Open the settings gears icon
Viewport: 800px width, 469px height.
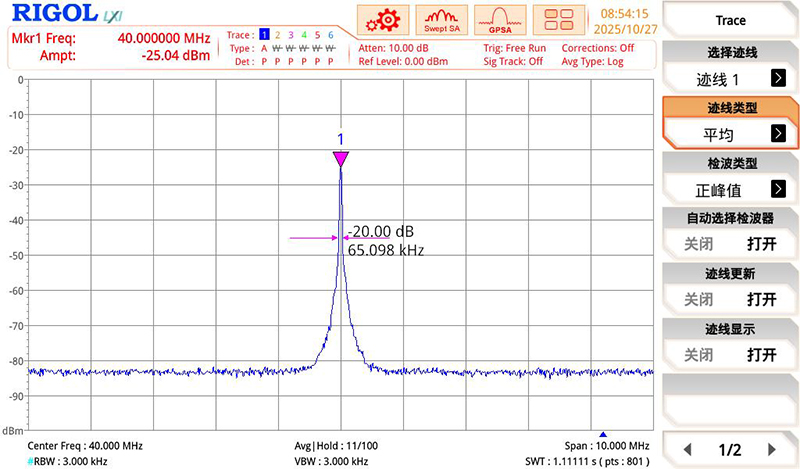coord(382,20)
